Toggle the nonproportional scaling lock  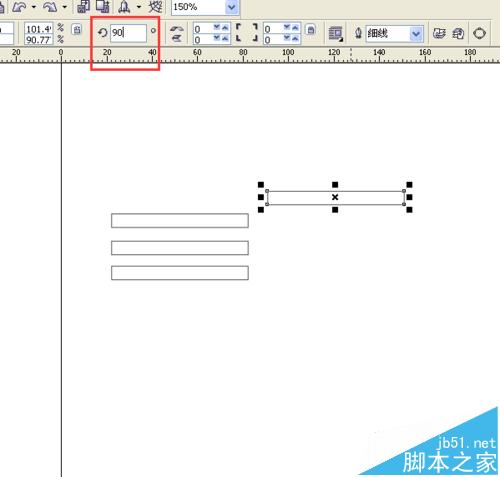coord(77,30)
